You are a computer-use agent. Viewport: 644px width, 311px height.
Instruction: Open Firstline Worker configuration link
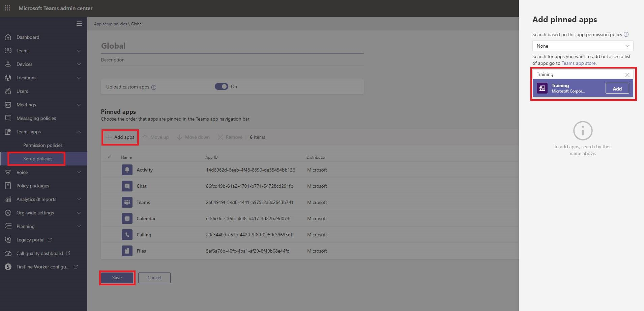[43, 267]
